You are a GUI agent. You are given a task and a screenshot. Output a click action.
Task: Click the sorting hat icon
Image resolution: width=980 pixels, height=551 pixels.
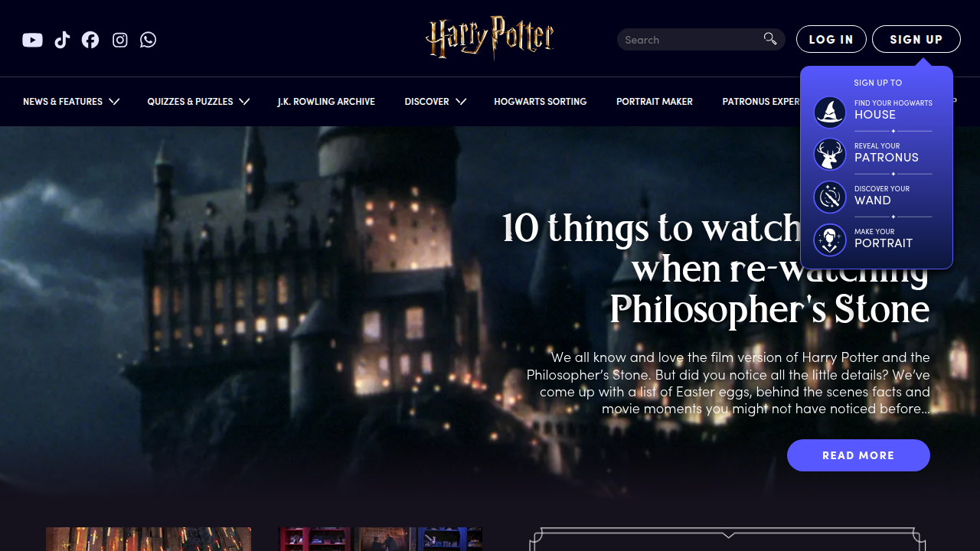click(830, 112)
